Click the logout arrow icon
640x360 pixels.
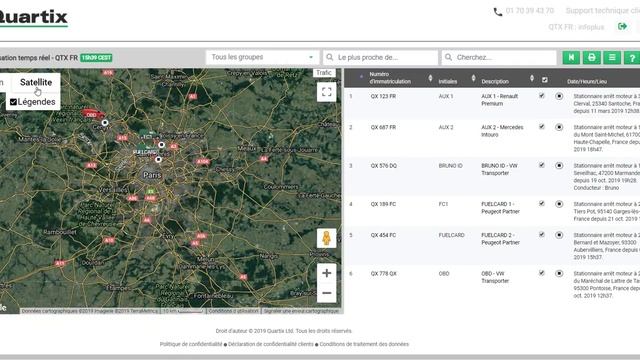pyautogui.click(x=622, y=27)
